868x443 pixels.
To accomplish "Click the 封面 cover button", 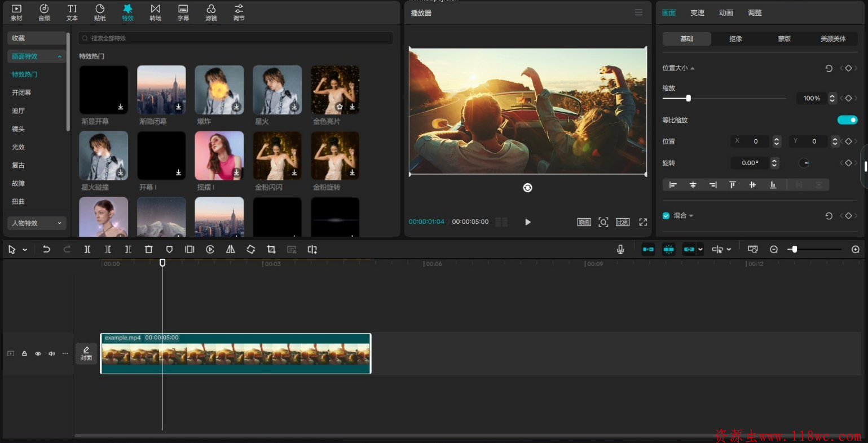I will pyautogui.click(x=86, y=353).
